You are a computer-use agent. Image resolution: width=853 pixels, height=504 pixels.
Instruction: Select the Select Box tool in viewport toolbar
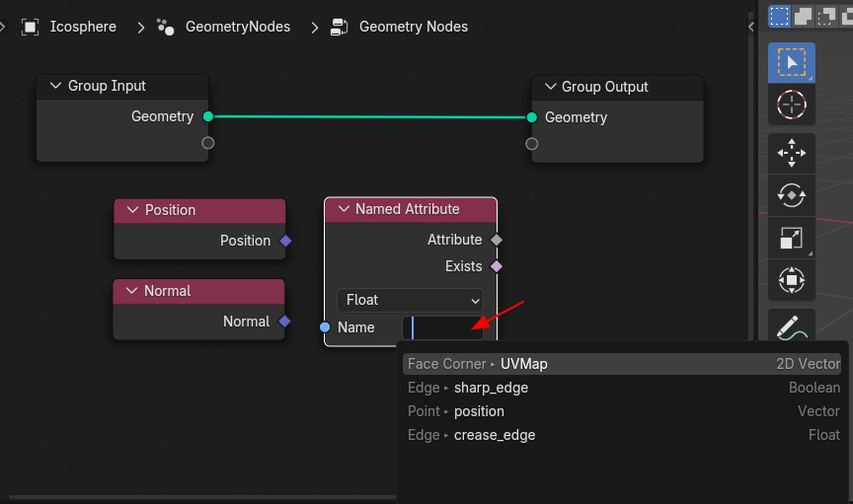791,62
